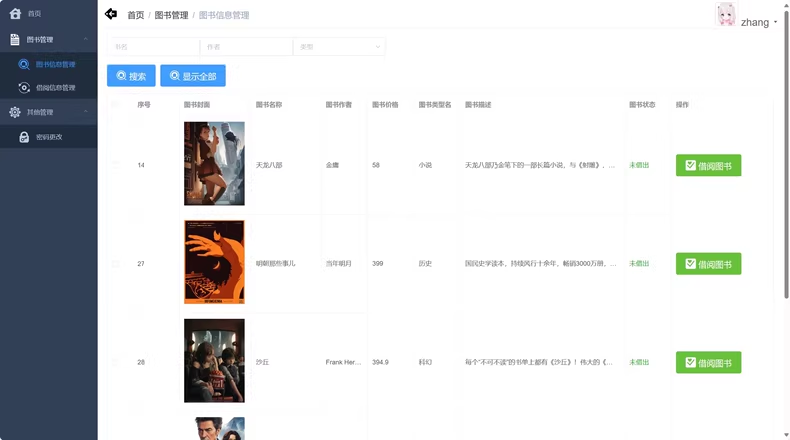Click the 沙丘 book cover thumbnail
This screenshot has width=790, height=440.
point(214,360)
